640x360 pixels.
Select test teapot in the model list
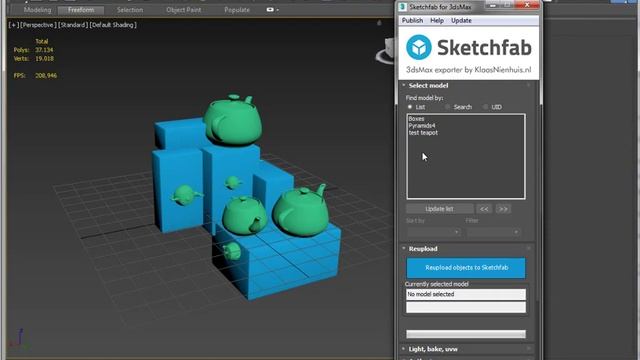[423, 133]
